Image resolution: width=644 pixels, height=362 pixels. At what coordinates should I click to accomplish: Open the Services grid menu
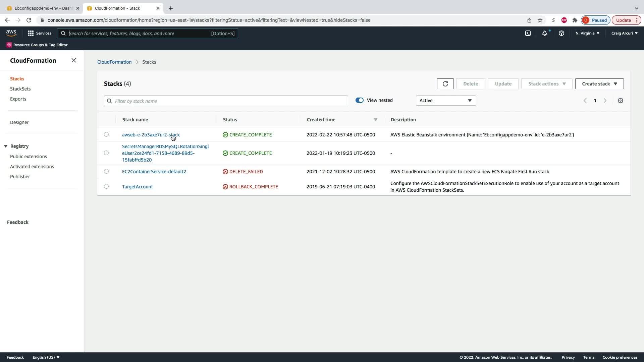click(39, 33)
